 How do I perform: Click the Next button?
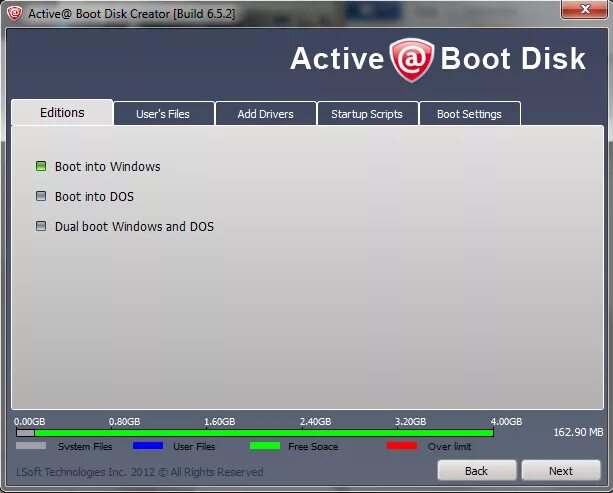561,471
